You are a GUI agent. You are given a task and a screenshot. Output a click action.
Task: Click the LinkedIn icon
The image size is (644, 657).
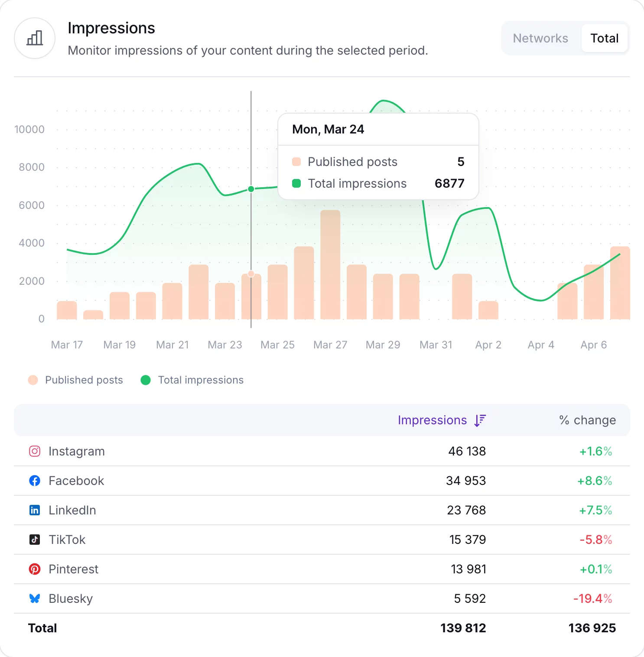tap(34, 510)
